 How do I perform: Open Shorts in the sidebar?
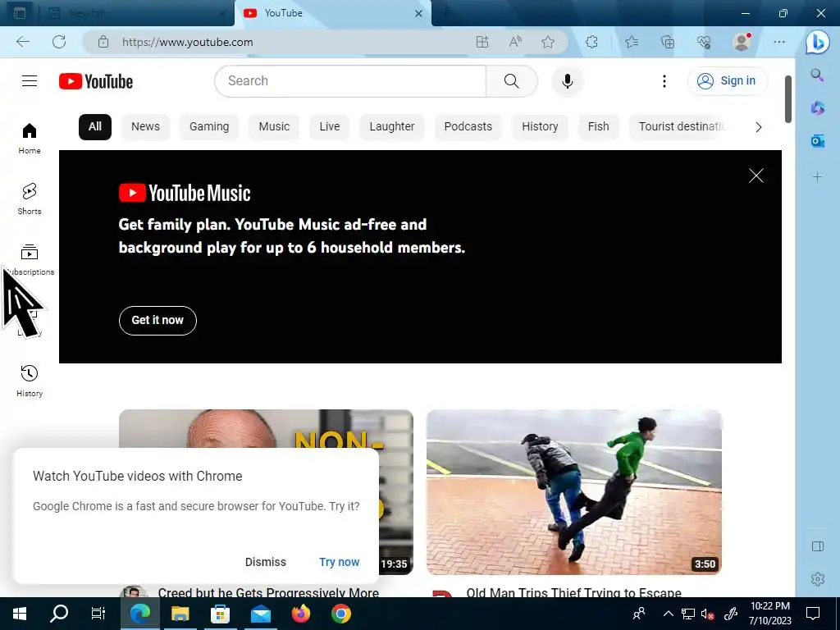pos(30,199)
